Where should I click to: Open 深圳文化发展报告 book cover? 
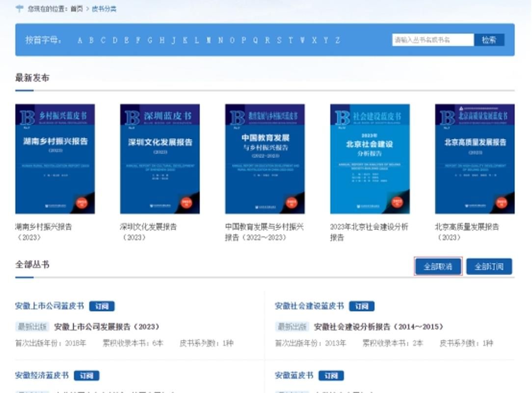coord(160,159)
